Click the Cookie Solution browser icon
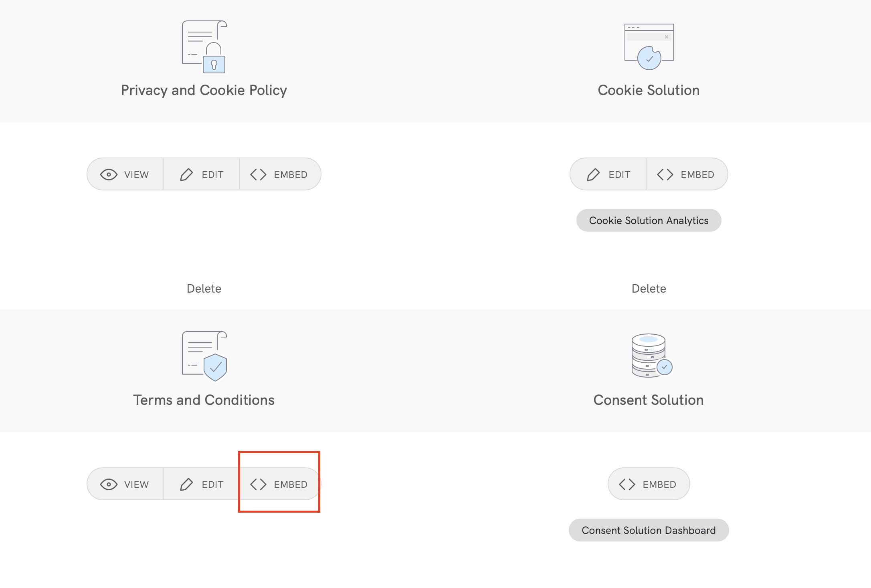 coord(649,47)
